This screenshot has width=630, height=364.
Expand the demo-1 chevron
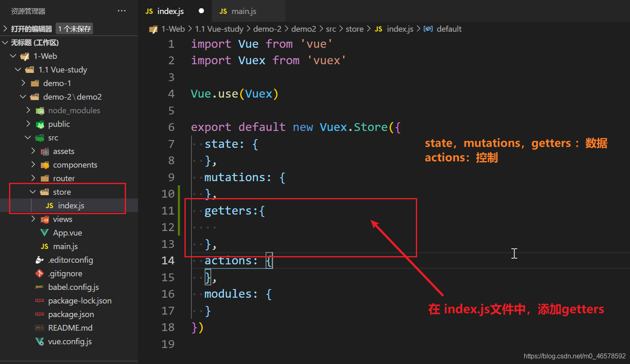coord(23,83)
